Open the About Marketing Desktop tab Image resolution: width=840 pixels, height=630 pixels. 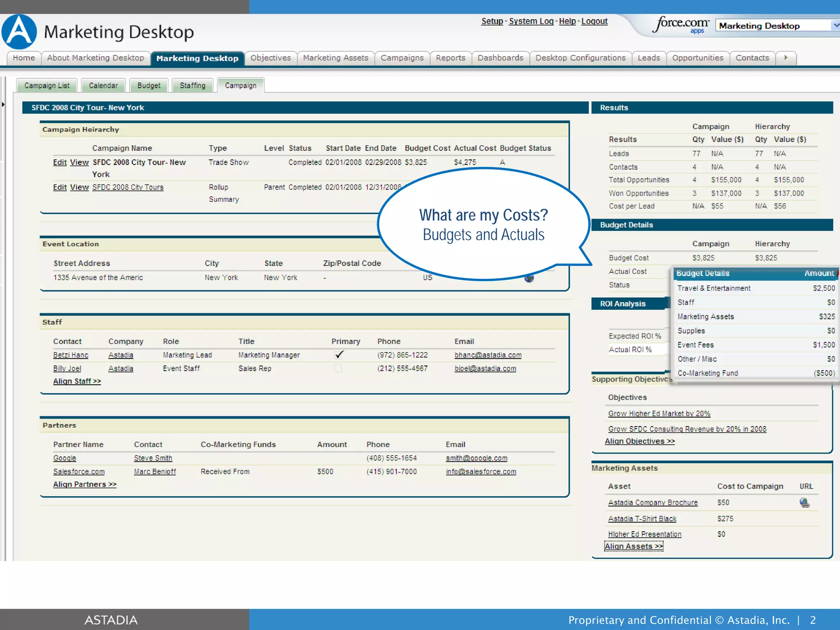tap(96, 58)
